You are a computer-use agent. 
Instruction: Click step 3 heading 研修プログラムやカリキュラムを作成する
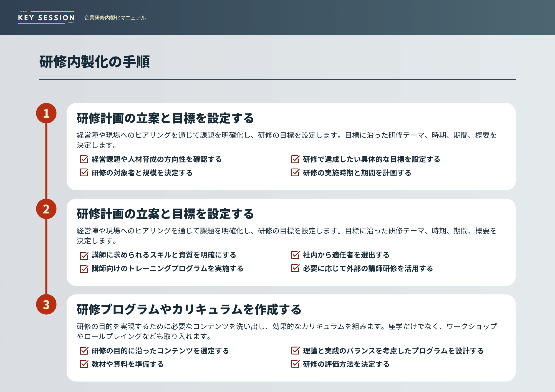click(x=189, y=309)
